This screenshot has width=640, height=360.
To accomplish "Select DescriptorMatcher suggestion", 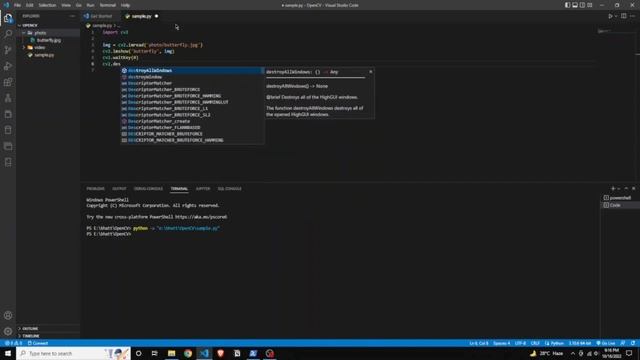I will tap(192, 83).
